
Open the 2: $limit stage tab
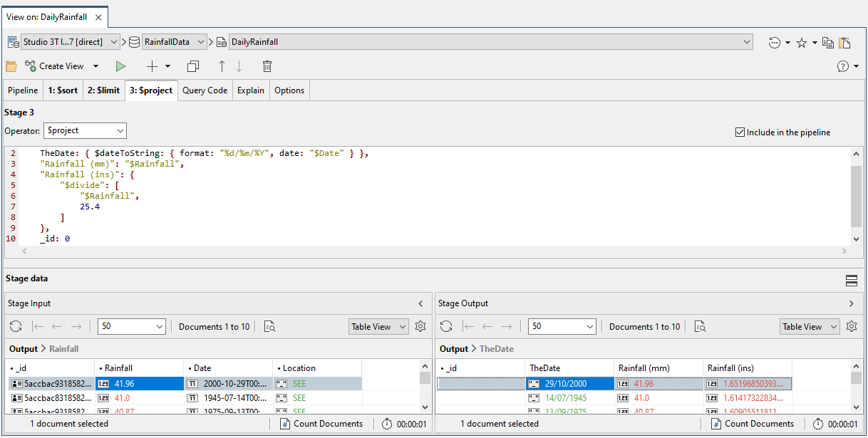click(103, 90)
